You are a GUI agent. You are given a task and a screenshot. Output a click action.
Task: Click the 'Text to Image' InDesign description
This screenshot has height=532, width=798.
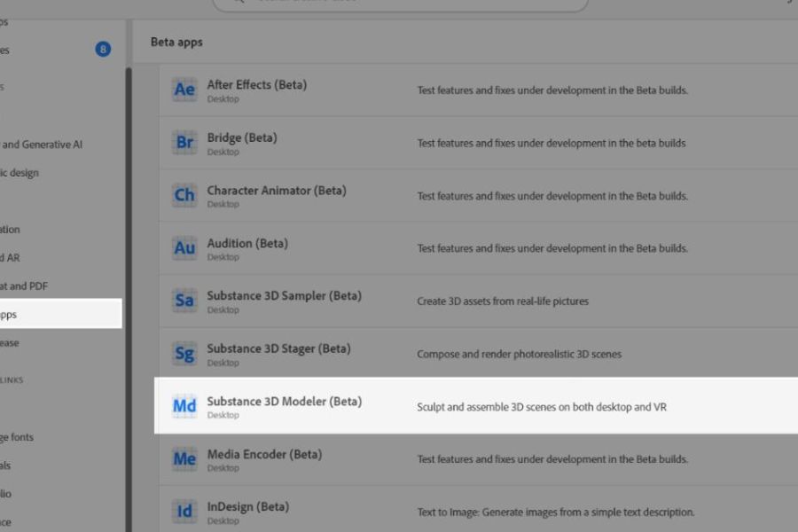pyautogui.click(x=556, y=512)
